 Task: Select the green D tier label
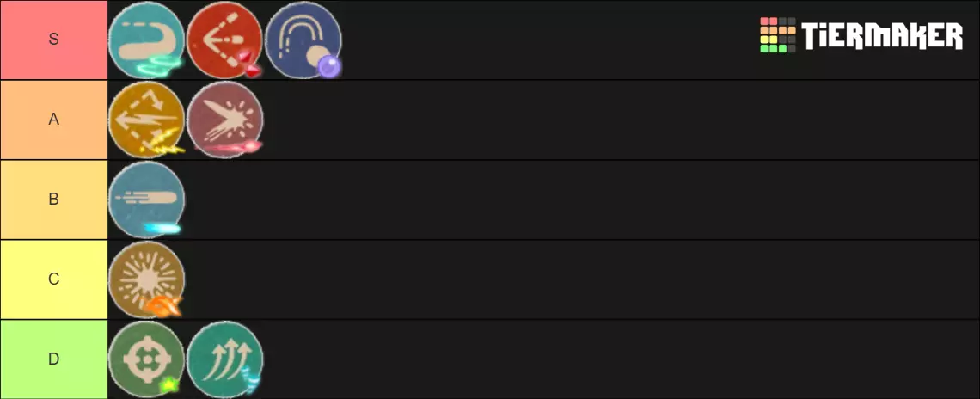(x=53, y=359)
